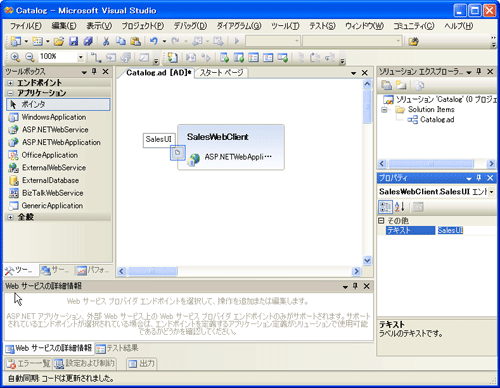Viewport: 500px width, 388px height.
Task: Open the ダイアグラム(G) menu
Action: (x=239, y=26)
